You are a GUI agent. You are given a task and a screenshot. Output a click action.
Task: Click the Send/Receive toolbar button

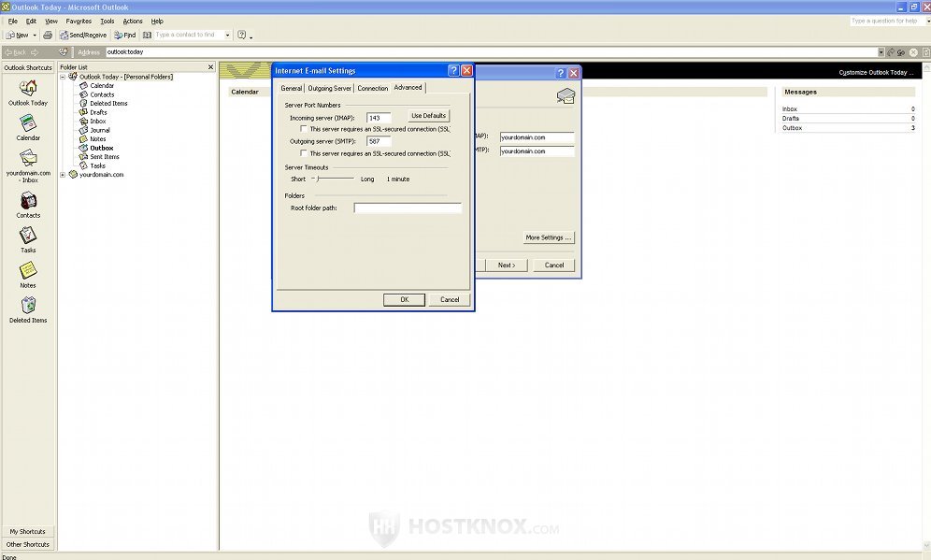pyautogui.click(x=83, y=35)
